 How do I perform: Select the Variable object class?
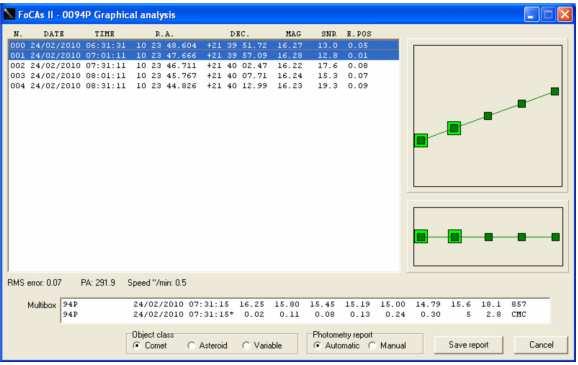pos(262,346)
